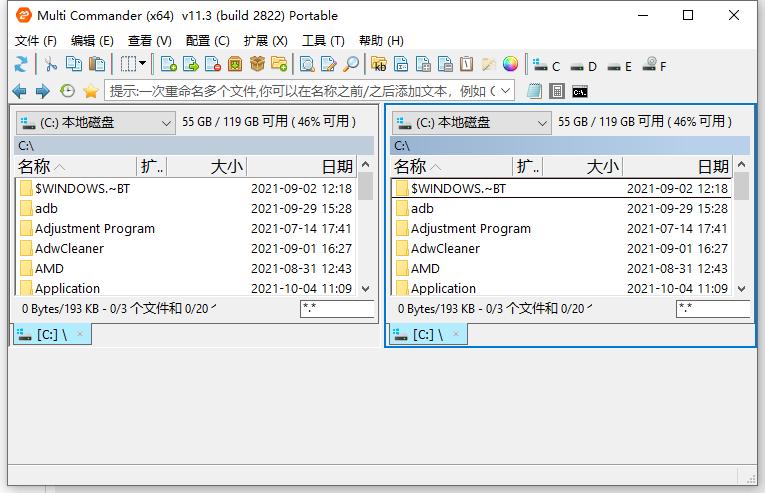Click the file properties document icon
This screenshot has width=765, height=493.
tap(445, 64)
